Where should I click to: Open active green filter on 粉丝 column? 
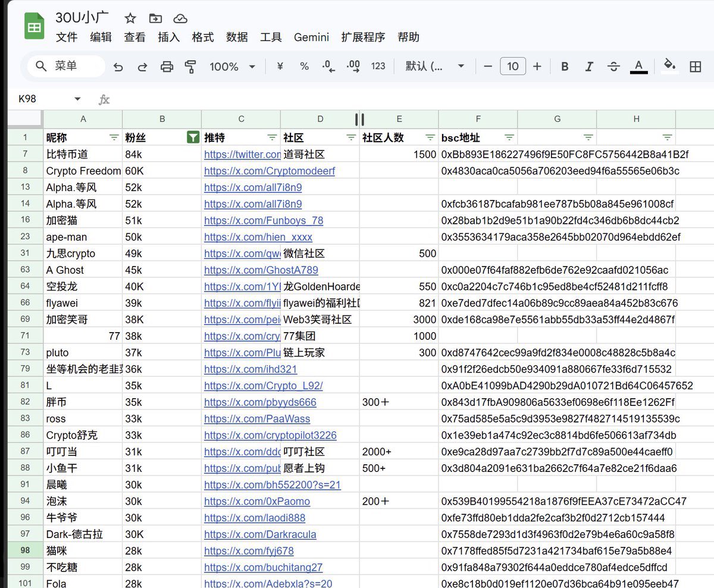[193, 137]
